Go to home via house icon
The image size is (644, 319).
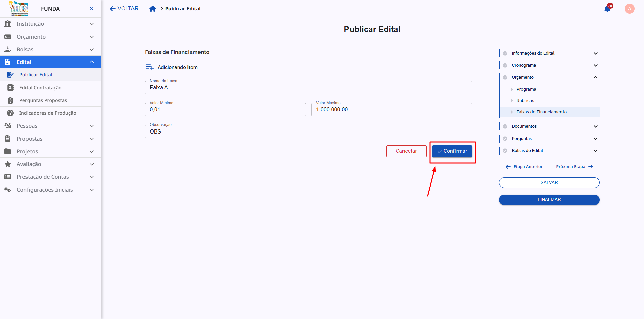pyautogui.click(x=153, y=9)
